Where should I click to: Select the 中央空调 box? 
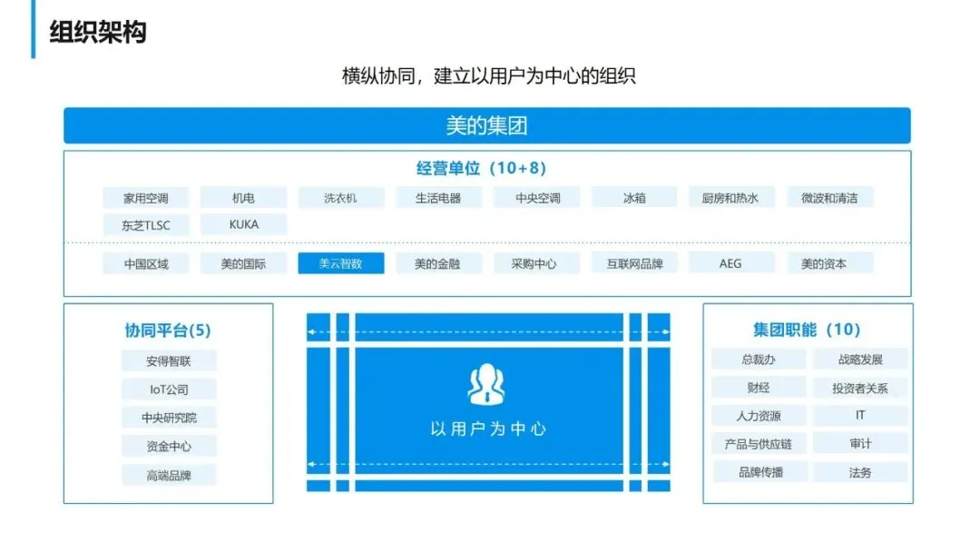coord(537,198)
